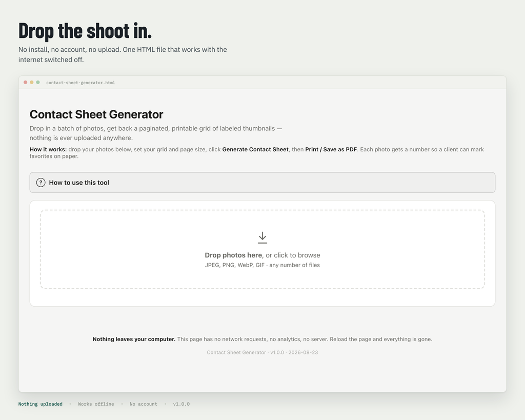Screen dimensions: 525x420
Task: Click the "Contact Sheet Generator" main heading
Action: pyautogui.click(x=96, y=114)
